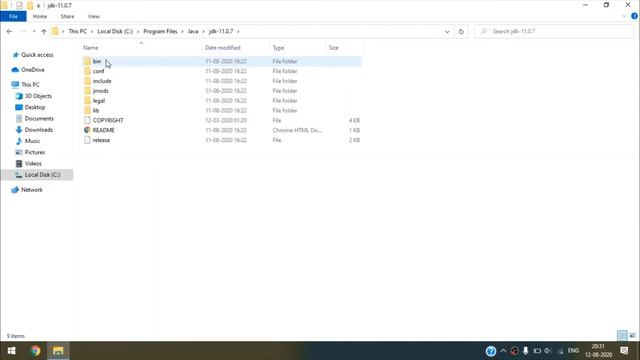Open the File menu
The height and width of the screenshot is (360, 640).
click(x=13, y=16)
